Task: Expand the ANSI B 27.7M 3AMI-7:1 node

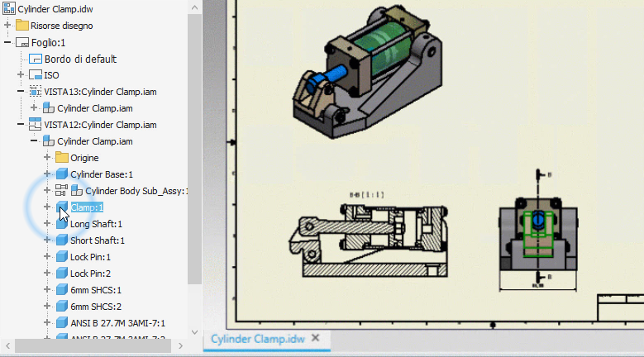Action: (x=47, y=322)
